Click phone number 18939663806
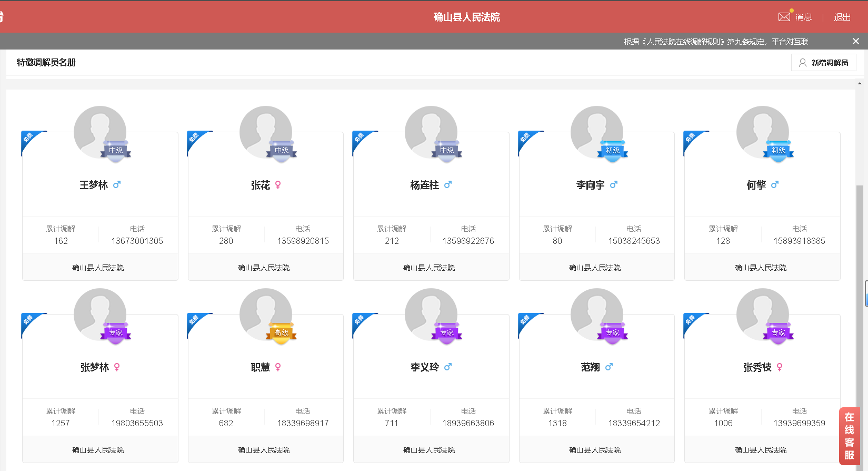Viewport: 868px width, 471px height. 468,423
